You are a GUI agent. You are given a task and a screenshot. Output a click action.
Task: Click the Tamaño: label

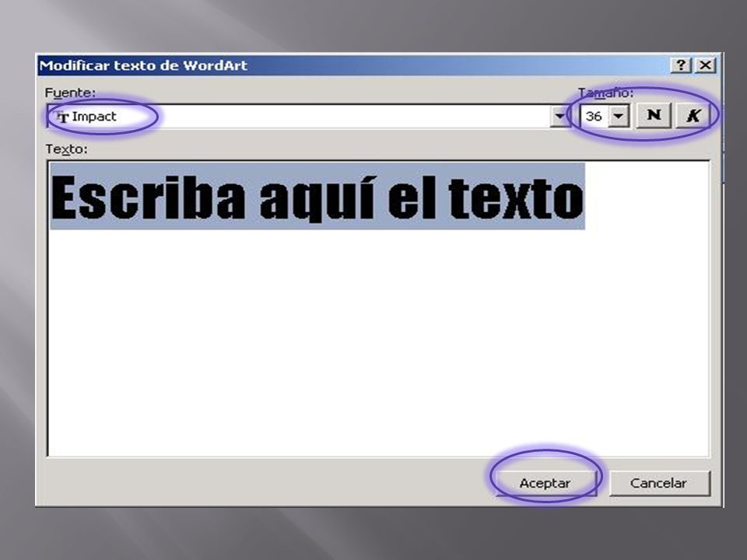point(605,93)
